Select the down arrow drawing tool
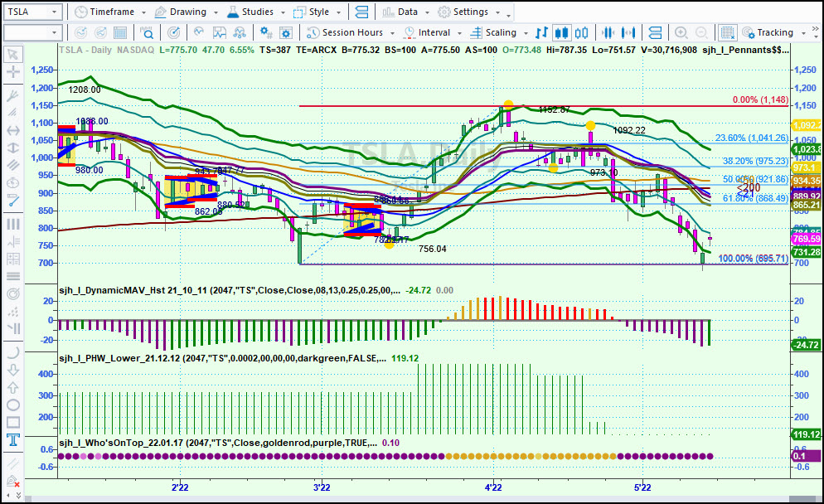824x504 pixels. [x=13, y=370]
